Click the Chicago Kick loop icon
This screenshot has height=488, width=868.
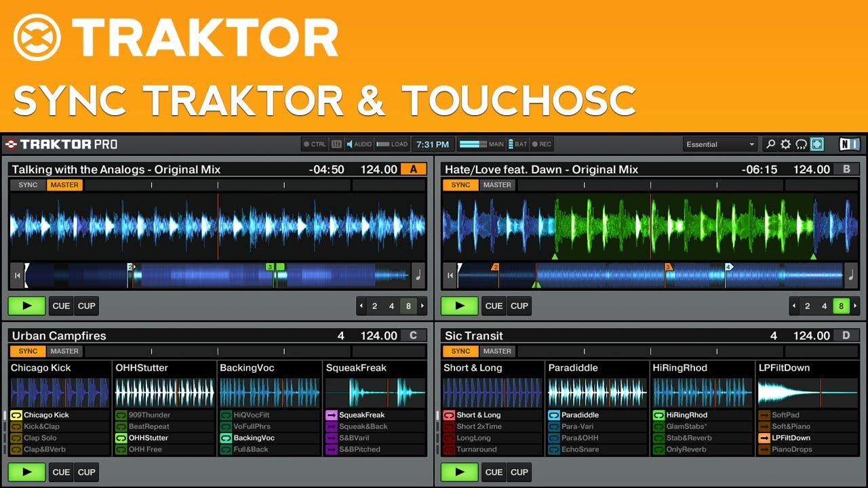point(16,415)
